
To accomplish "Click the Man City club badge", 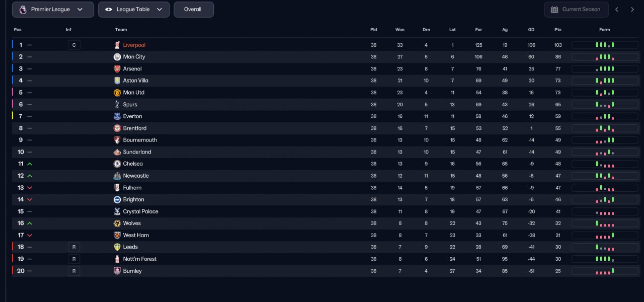I will [117, 57].
